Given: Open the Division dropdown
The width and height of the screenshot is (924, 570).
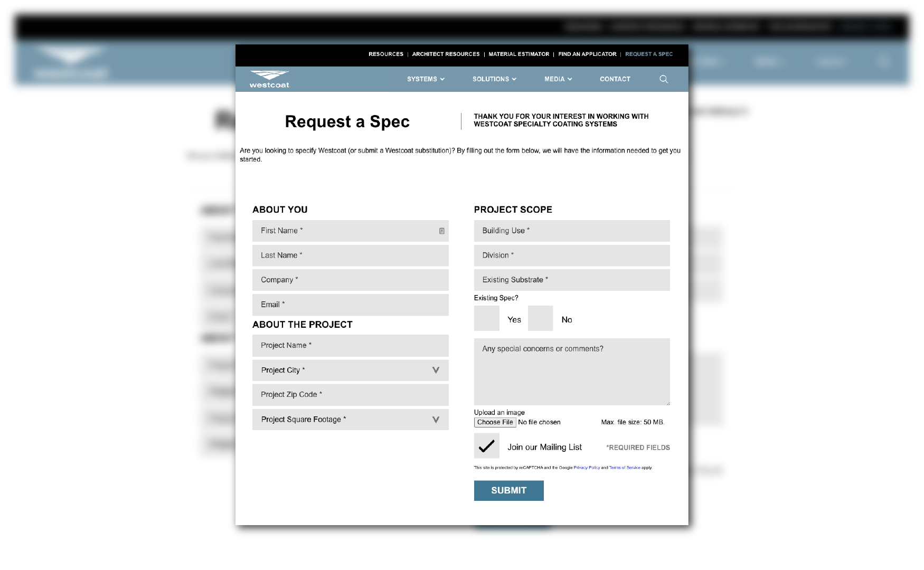Looking at the screenshot, I should click(572, 255).
